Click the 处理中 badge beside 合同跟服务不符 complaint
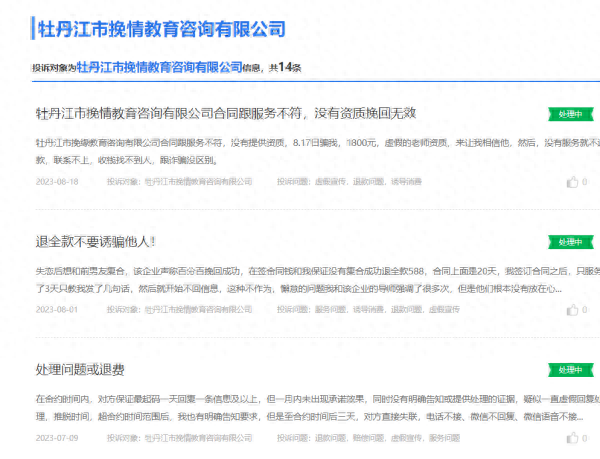600x459 pixels. (x=571, y=114)
